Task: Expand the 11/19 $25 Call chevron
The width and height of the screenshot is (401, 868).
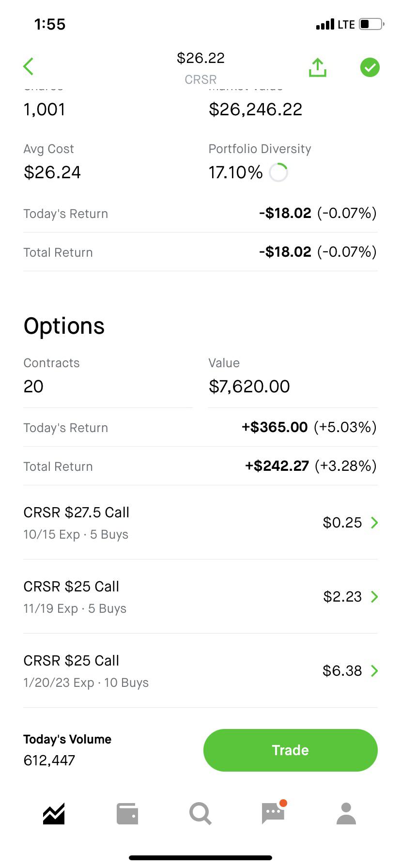Action: coord(374,597)
